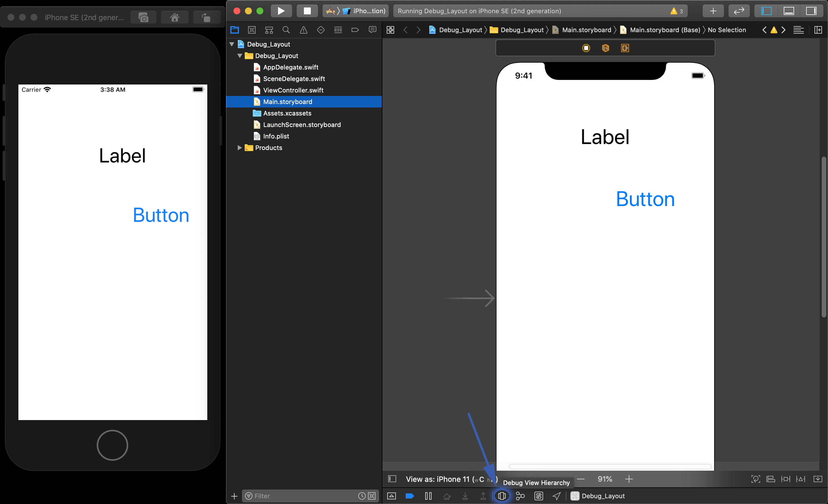Select the Exit scene dock icon

point(625,48)
